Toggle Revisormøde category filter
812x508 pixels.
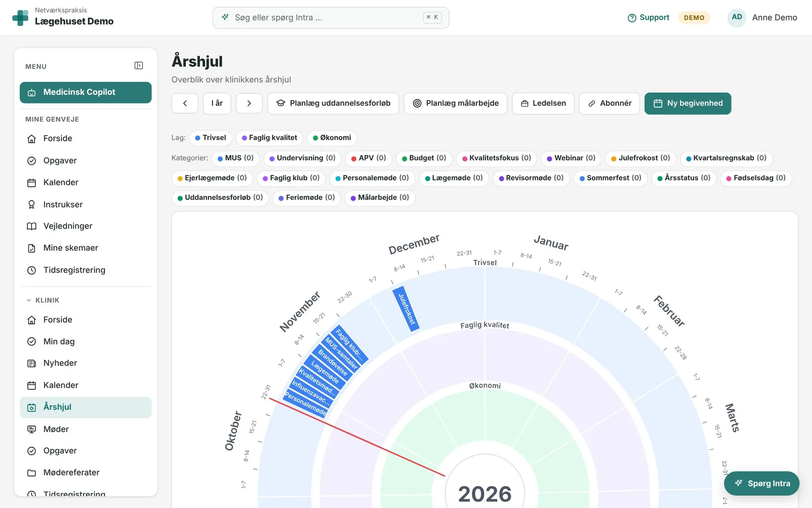pos(531,178)
